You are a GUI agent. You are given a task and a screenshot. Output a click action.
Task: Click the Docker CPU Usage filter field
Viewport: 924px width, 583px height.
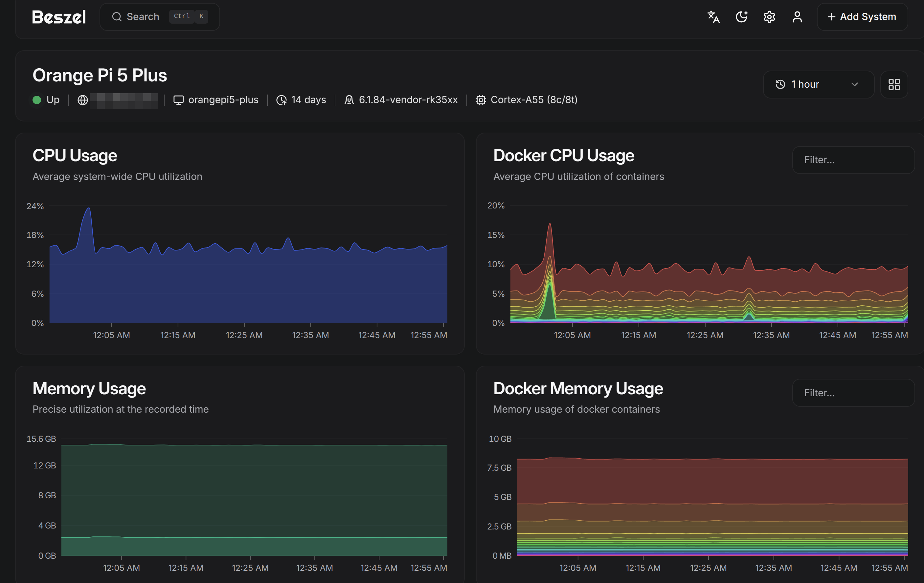click(x=853, y=160)
